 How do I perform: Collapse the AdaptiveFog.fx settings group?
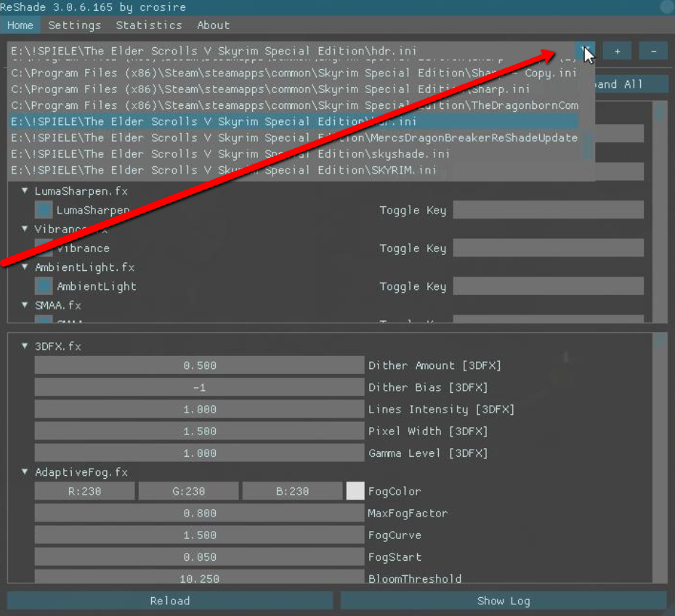coord(25,472)
